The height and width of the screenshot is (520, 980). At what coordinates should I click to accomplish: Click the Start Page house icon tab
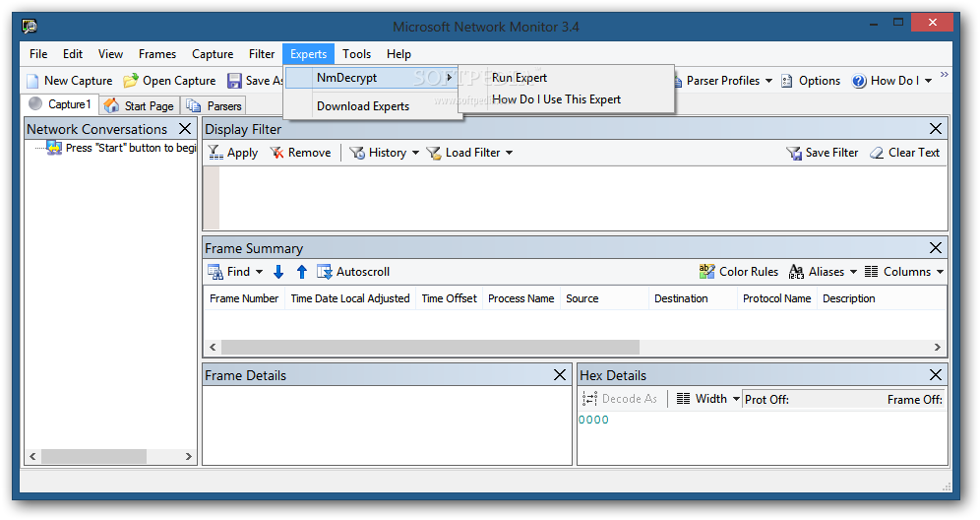click(x=112, y=105)
